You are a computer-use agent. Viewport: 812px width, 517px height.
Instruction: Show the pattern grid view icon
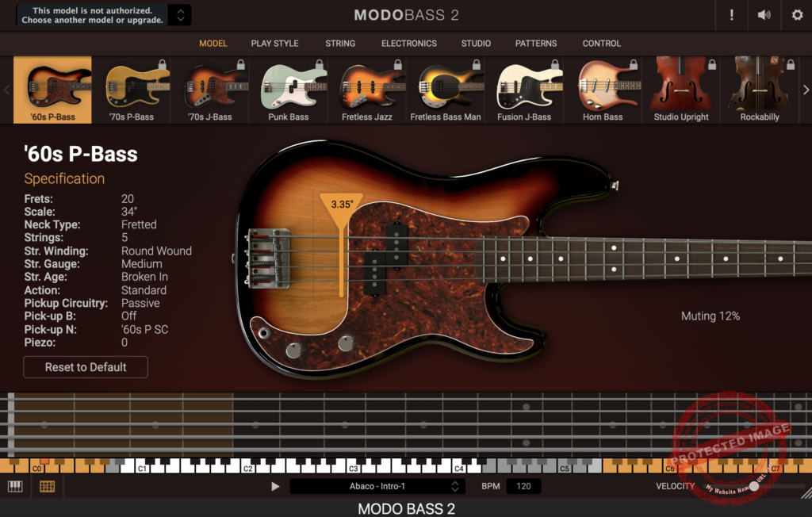pyautogui.click(x=47, y=486)
